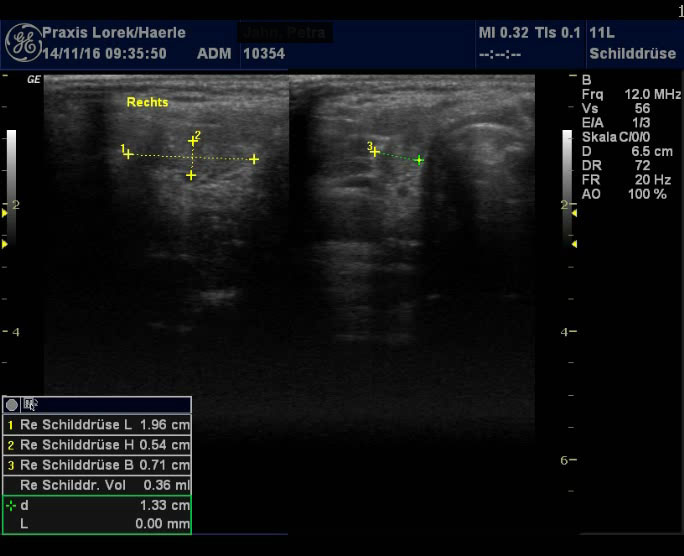The image size is (684, 556).
Task: Click the worksheet cursor icon in measurement panel
Action: [x=30, y=405]
